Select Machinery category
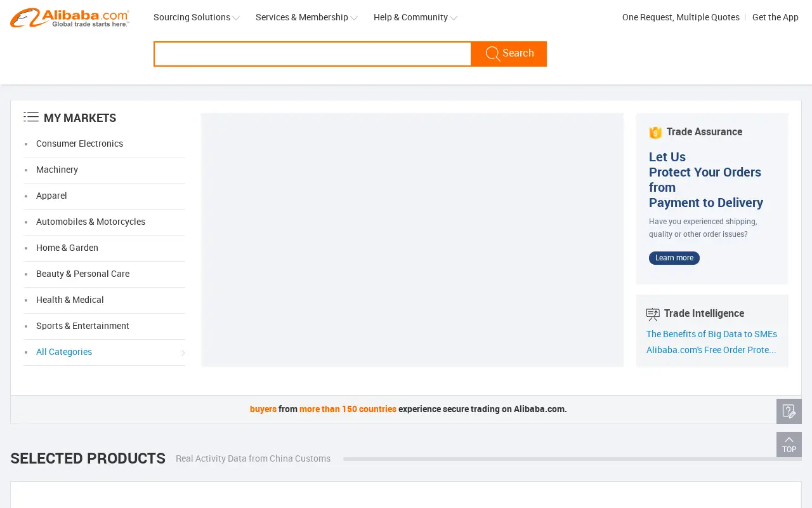812x508 pixels. (57, 170)
